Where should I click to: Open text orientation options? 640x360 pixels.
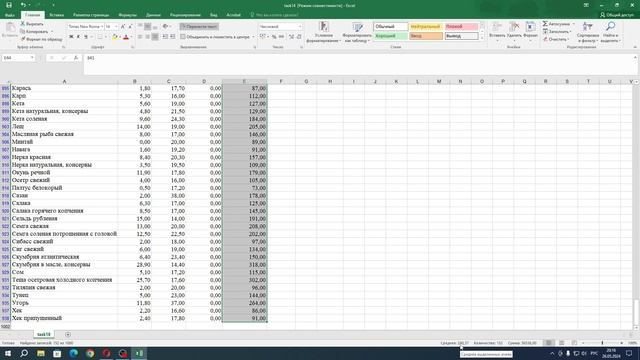coord(167,27)
